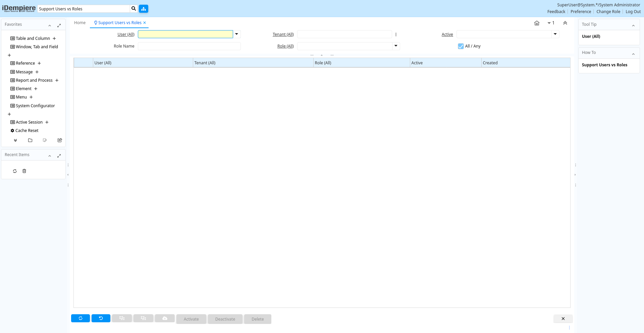The image size is (644, 333).
Task: Toggle the All / Any checkbox
Action: pos(461,46)
